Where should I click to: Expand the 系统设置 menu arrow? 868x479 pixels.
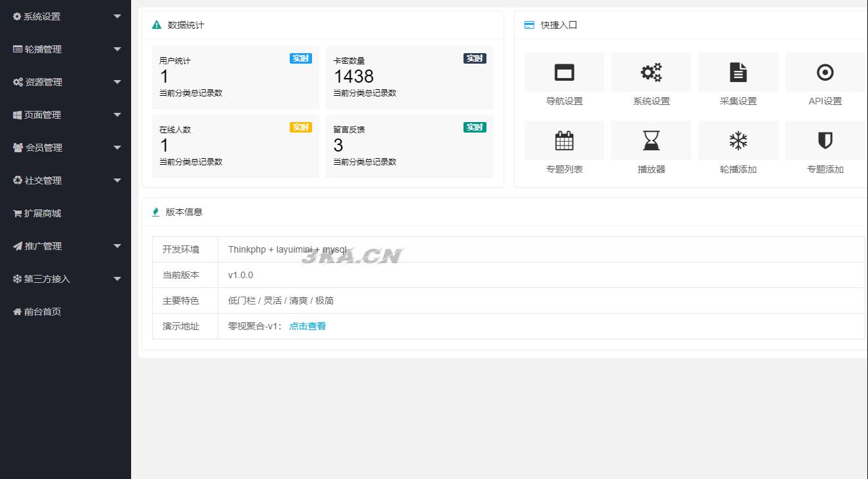pyautogui.click(x=117, y=16)
